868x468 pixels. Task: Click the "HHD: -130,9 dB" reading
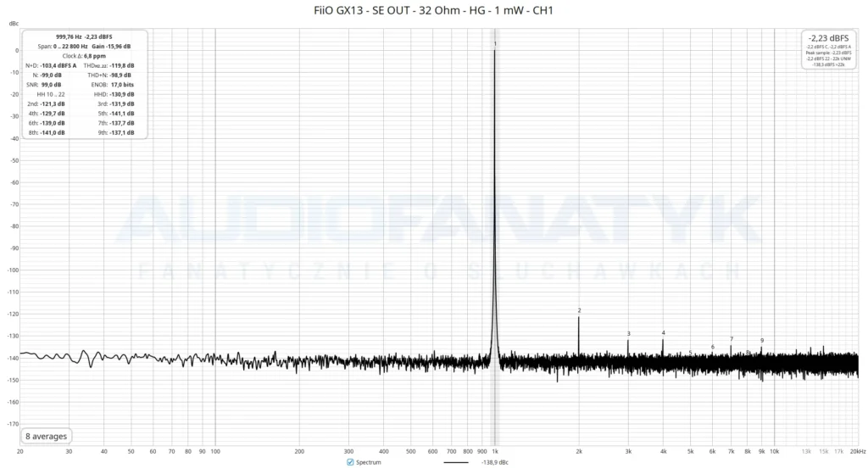coord(114,94)
